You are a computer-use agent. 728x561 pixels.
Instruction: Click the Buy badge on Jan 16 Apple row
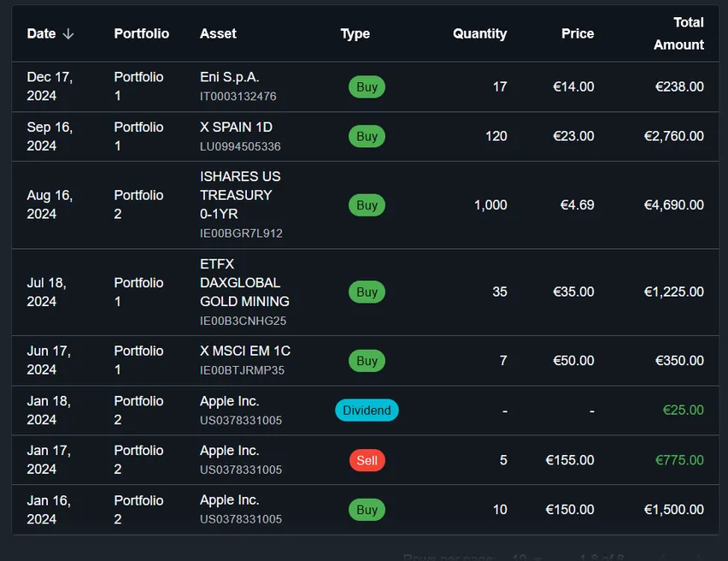367,510
